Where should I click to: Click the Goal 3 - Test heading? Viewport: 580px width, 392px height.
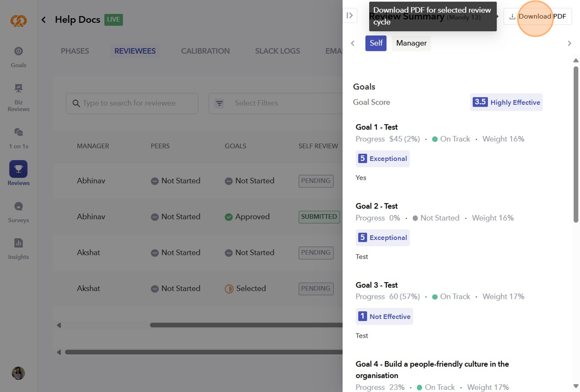tap(376, 285)
